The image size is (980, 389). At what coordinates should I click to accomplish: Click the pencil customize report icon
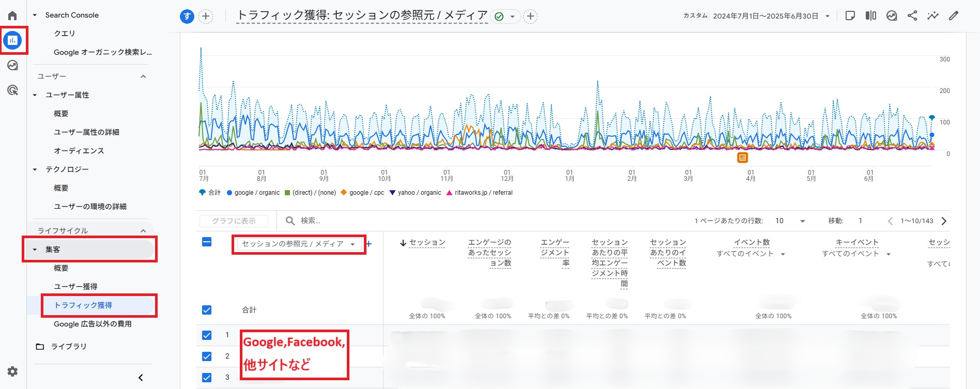[x=954, y=15]
